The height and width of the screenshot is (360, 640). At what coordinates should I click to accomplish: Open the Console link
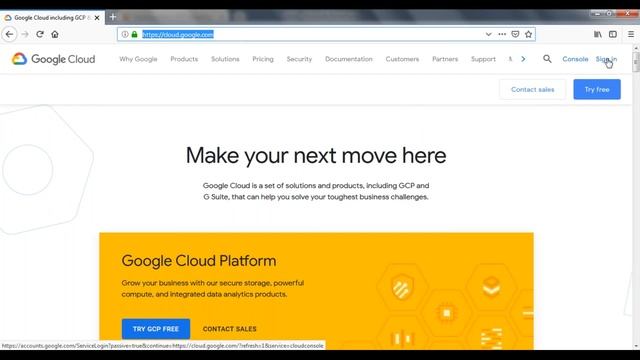(x=575, y=59)
